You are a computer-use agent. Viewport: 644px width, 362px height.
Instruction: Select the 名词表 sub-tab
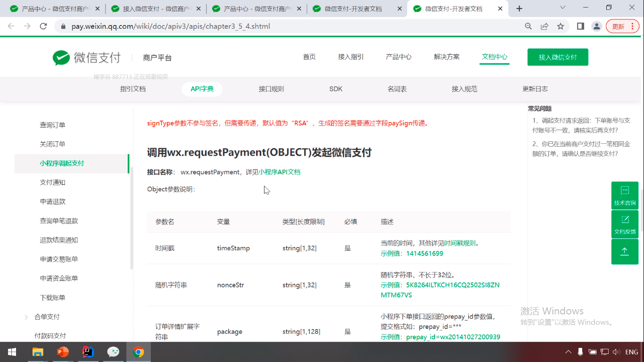tap(397, 89)
